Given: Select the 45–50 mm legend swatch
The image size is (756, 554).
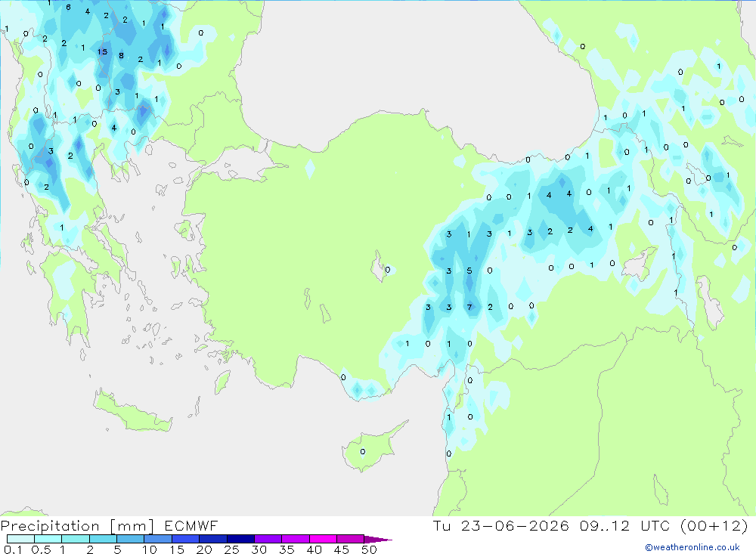Looking at the screenshot, I should (x=351, y=539).
